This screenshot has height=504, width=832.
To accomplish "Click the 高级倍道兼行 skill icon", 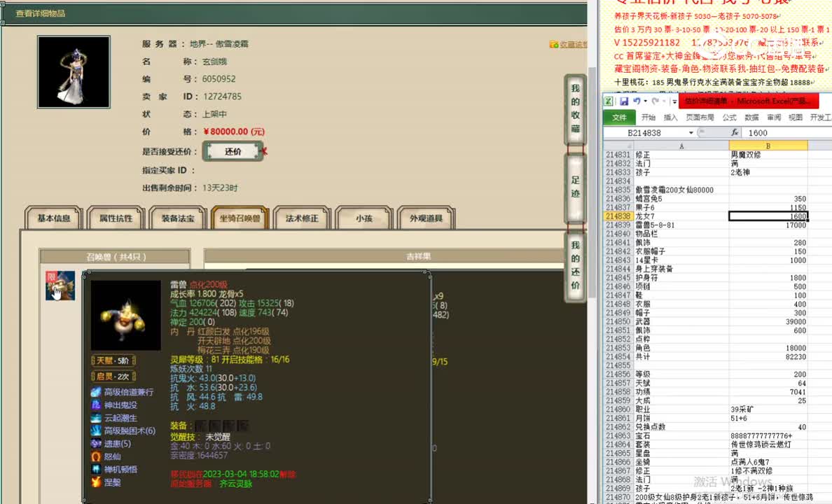I will pos(96,392).
